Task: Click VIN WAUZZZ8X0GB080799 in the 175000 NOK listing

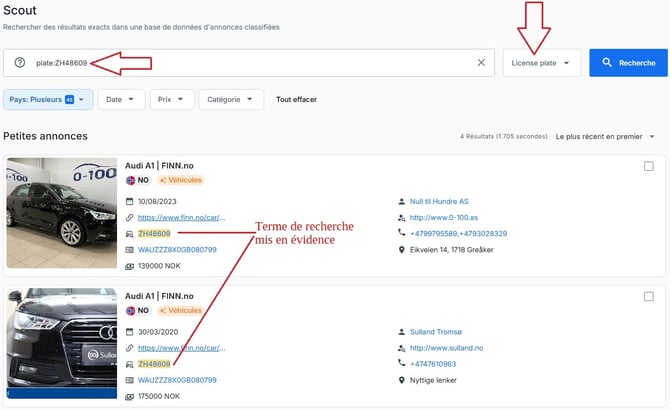Action: pos(177,380)
